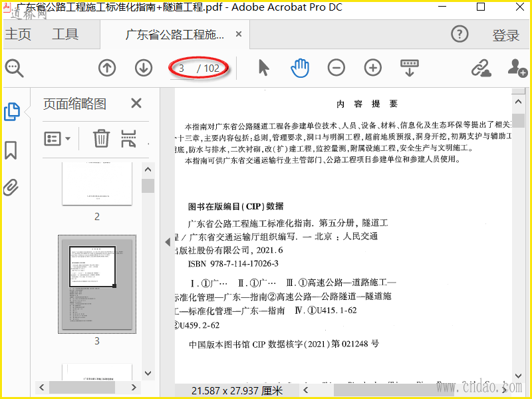This screenshot has height=399, width=532.
Task: Click thumbnail panel scroll right arrow
Action: 134,387
